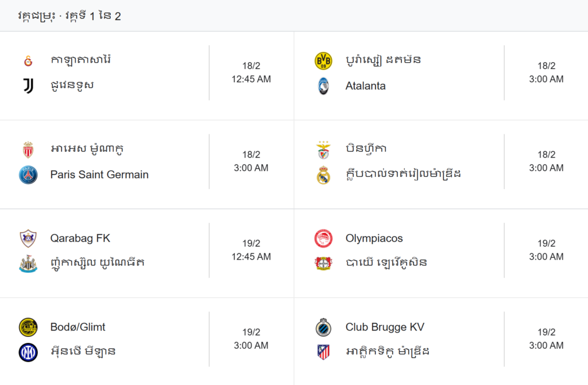Click the Juventus club logo
The height and width of the screenshot is (385, 588).
click(28, 86)
